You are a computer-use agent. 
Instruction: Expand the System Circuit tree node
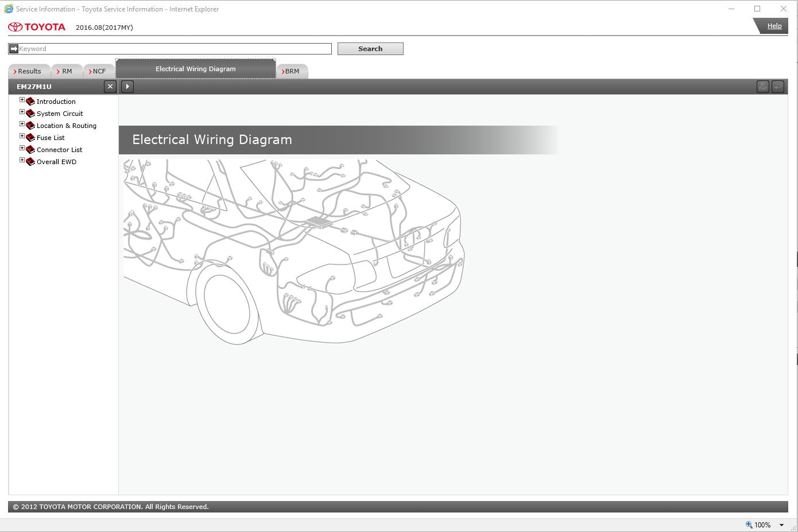pyautogui.click(x=22, y=112)
